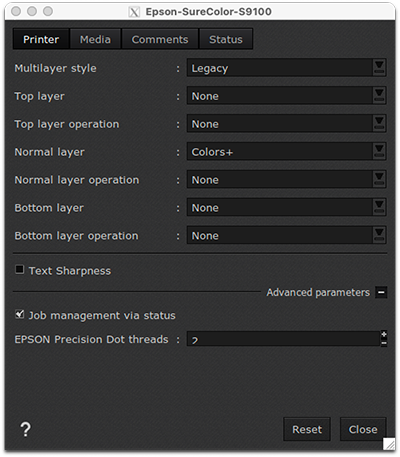This screenshot has height=457, width=400.
Task: Click the Reset button
Action: coord(307,429)
